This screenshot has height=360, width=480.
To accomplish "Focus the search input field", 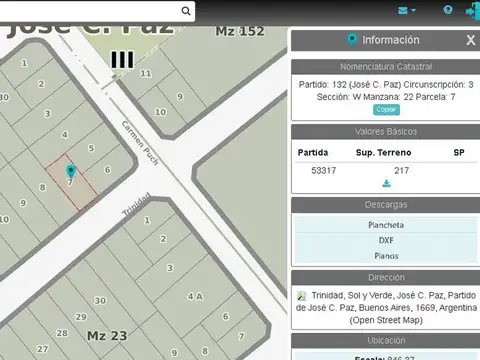I will coord(90,11).
